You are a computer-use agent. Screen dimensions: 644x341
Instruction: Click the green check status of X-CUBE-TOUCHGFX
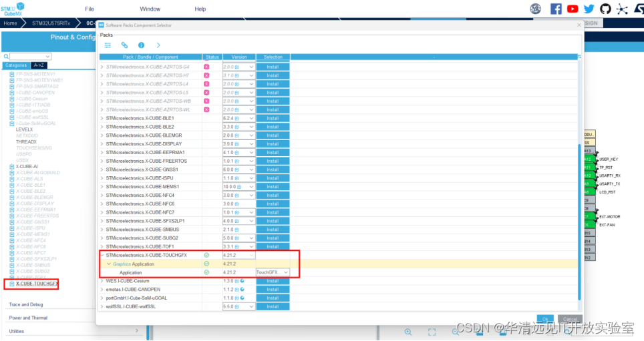pyautogui.click(x=206, y=255)
